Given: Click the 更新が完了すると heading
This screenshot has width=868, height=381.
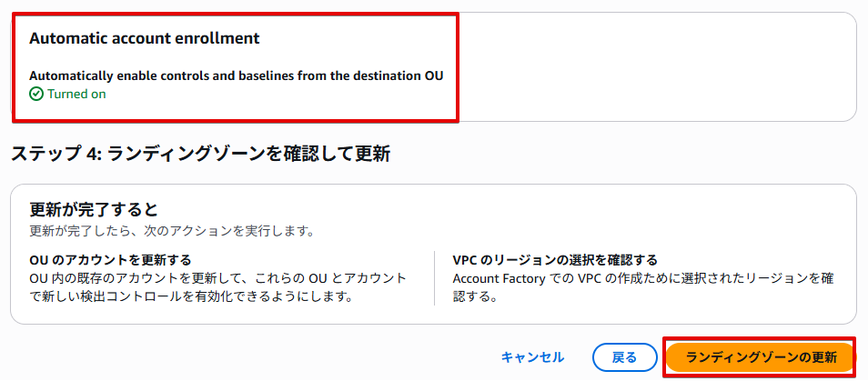Looking at the screenshot, I should (x=95, y=210).
